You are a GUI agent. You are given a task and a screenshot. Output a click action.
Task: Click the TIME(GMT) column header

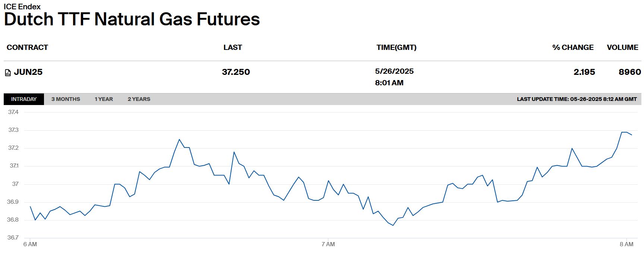tap(396, 47)
